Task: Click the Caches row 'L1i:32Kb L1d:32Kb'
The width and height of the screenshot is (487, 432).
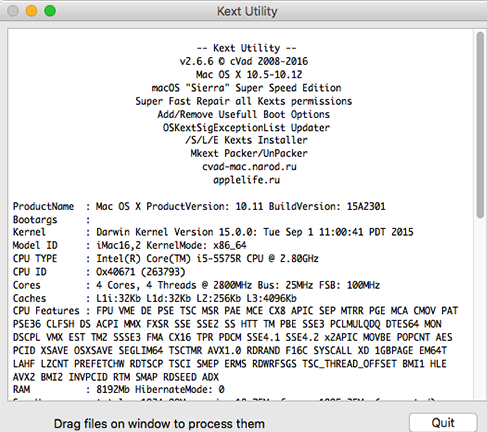Action: [x=155, y=298]
